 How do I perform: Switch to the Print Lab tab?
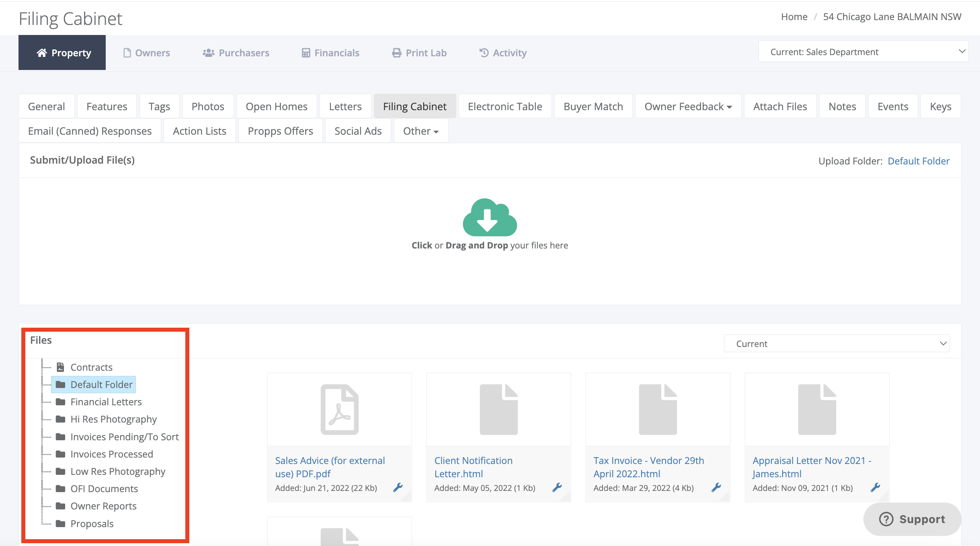[419, 53]
